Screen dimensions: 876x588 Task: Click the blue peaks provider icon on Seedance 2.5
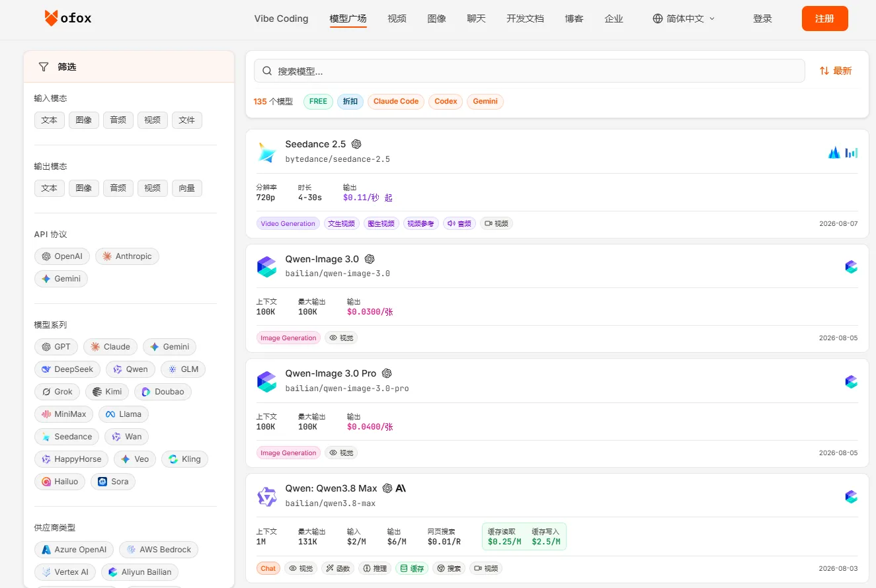pos(834,153)
